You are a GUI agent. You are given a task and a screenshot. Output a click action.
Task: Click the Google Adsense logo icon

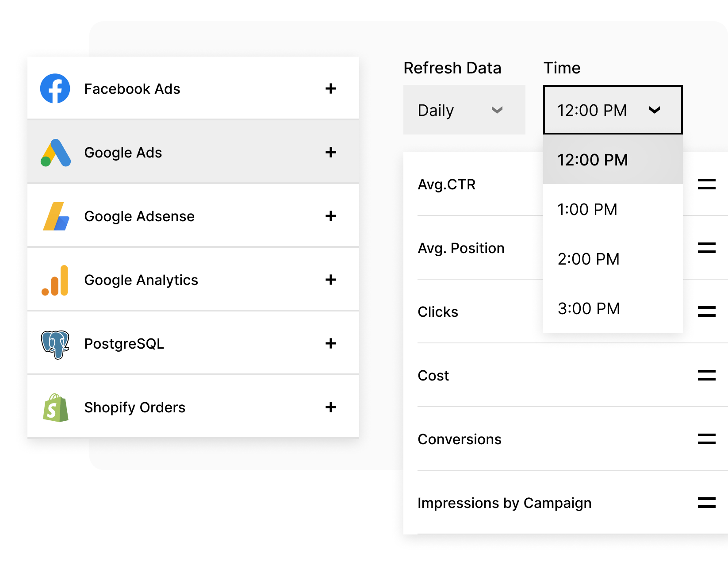(56, 216)
